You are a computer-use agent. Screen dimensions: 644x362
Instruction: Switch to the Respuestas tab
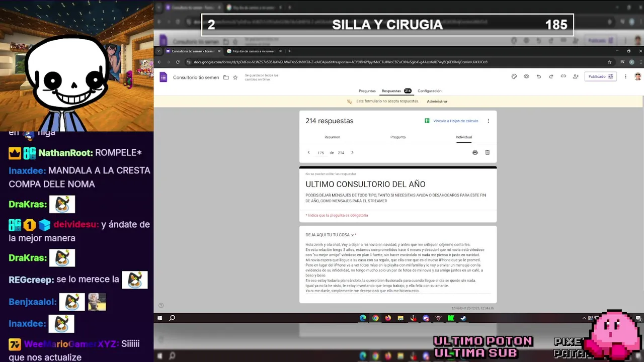click(x=396, y=91)
